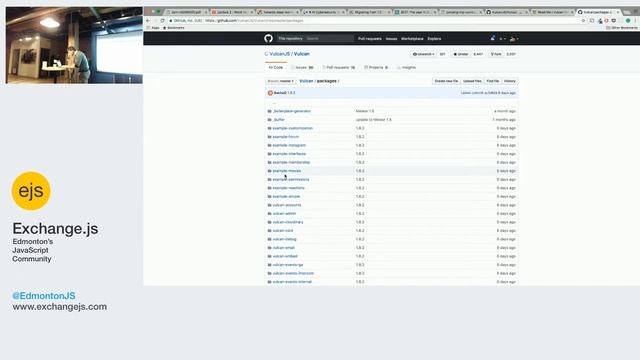
Task: Open the Chrome three-dot menu
Action: tap(636, 20)
